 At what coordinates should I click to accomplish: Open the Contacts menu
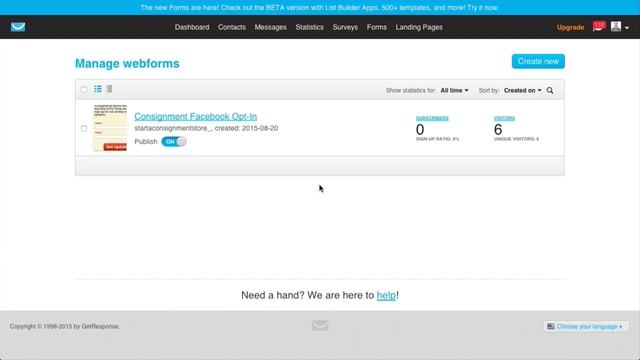[x=232, y=27]
